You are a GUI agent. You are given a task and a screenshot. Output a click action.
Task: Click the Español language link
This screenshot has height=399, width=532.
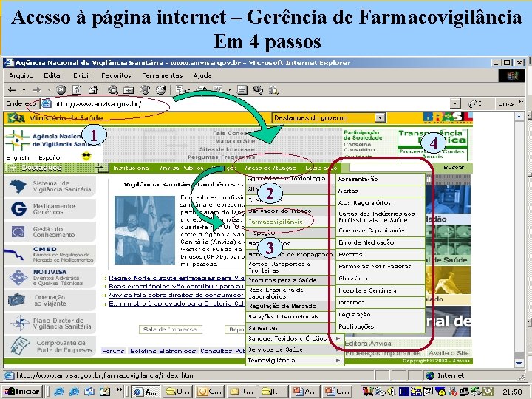(50, 157)
